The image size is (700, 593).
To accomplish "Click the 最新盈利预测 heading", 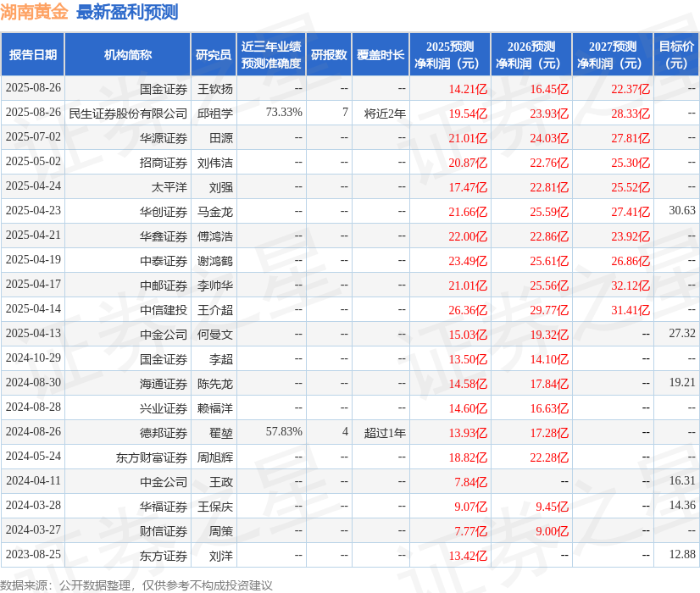I will click(x=127, y=12).
